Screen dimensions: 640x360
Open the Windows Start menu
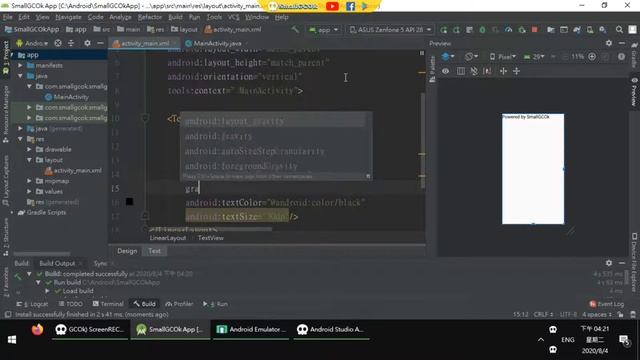point(12,340)
